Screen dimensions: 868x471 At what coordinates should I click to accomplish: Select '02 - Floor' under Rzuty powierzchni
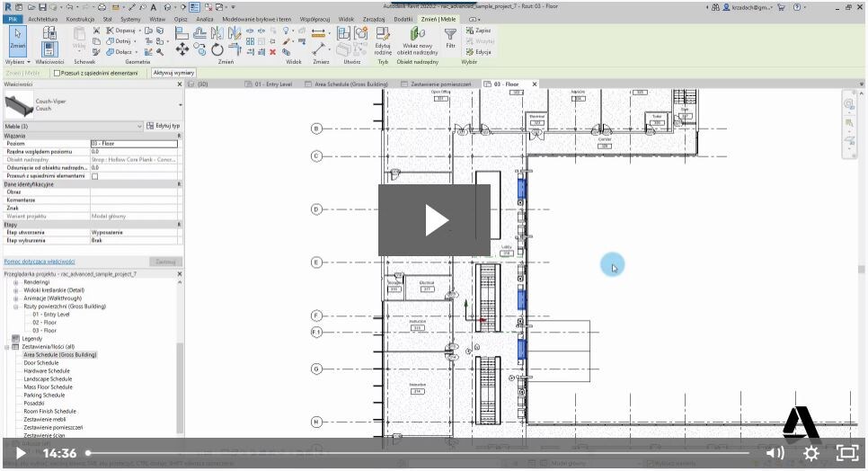(x=44, y=322)
